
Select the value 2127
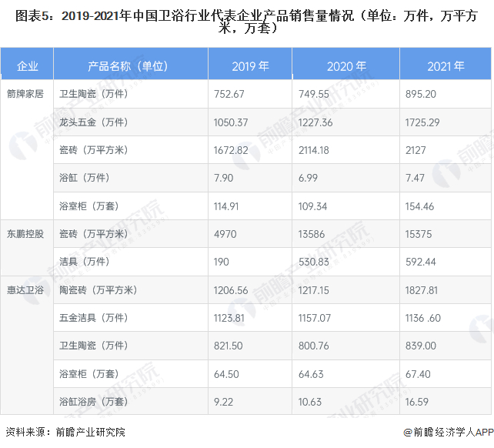416,150
